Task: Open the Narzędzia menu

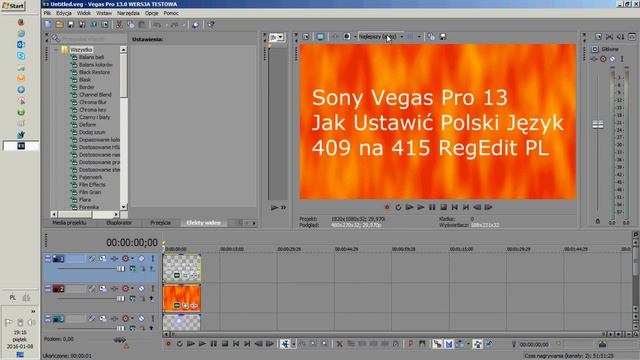Action: coord(128,13)
